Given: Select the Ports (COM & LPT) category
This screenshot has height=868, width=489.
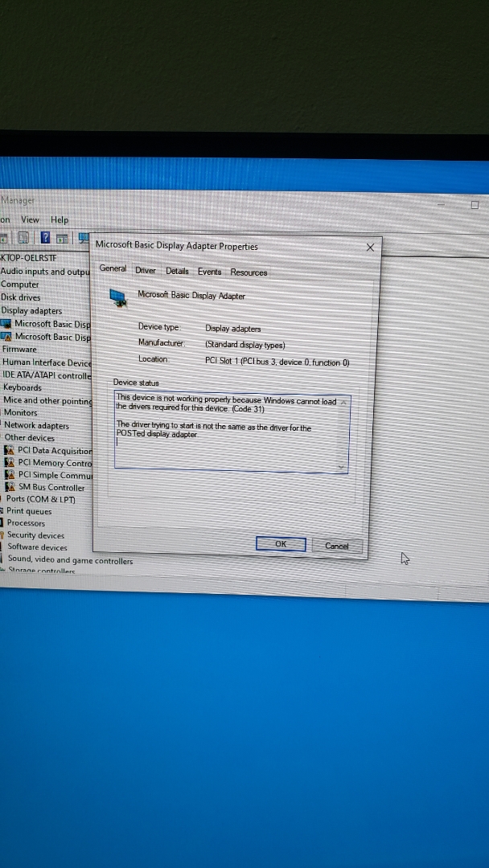Looking at the screenshot, I should coord(41,499).
